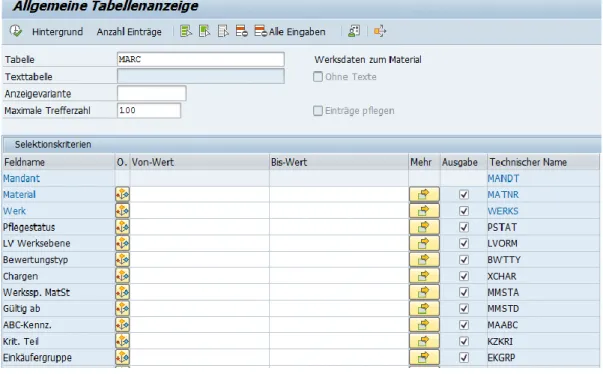Click the exit arrow icon in toolbar
Viewport: 603px width, 374px height.
380,31
